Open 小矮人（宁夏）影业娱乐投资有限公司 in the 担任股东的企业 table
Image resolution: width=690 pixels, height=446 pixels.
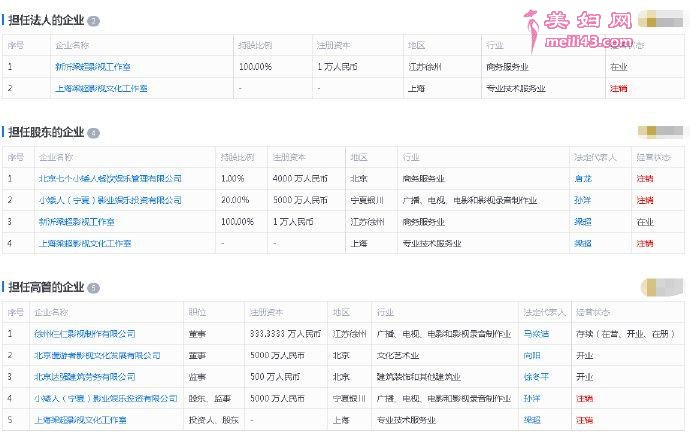110,200
